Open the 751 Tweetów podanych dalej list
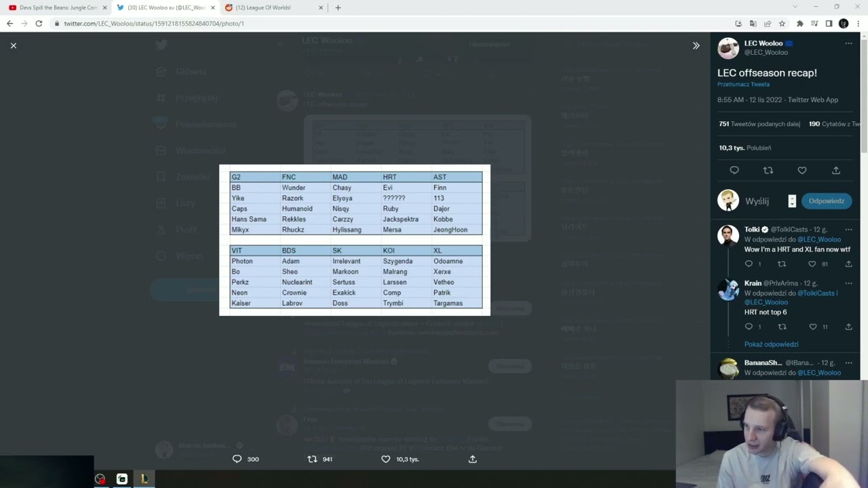The height and width of the screenshot is (488, 868). pos(759,124)
